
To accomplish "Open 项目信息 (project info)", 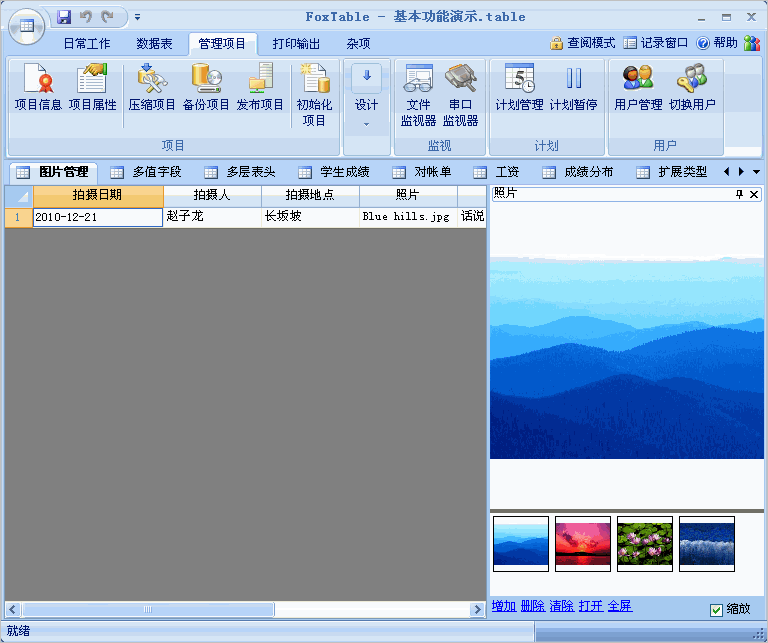I will coord(38,87).
